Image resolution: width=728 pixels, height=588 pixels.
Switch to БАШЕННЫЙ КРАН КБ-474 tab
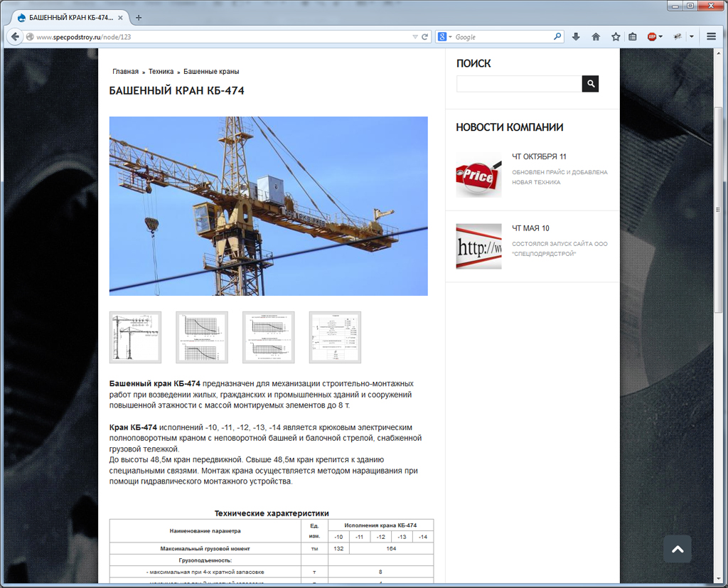(x=68, y=18)
